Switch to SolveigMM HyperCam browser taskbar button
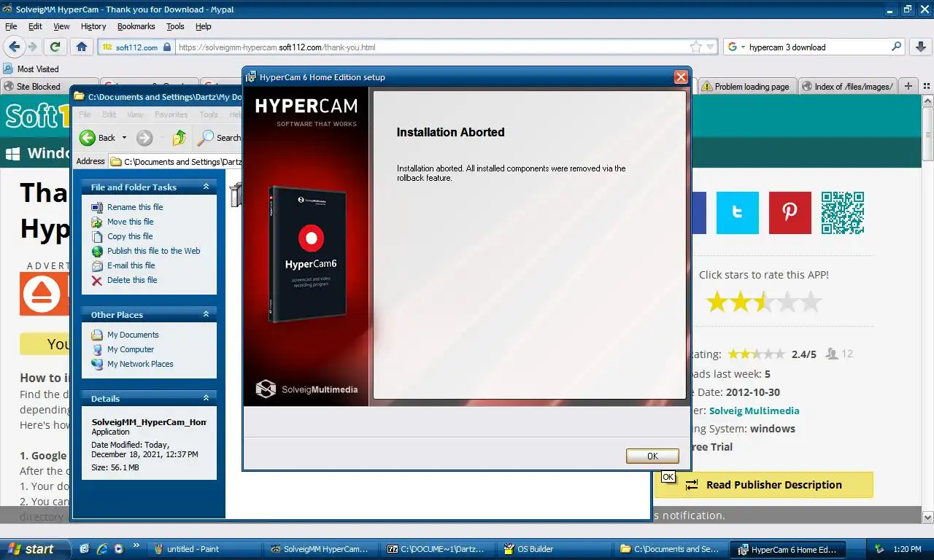Screen dimensions: 934x560 pos(320,549)
